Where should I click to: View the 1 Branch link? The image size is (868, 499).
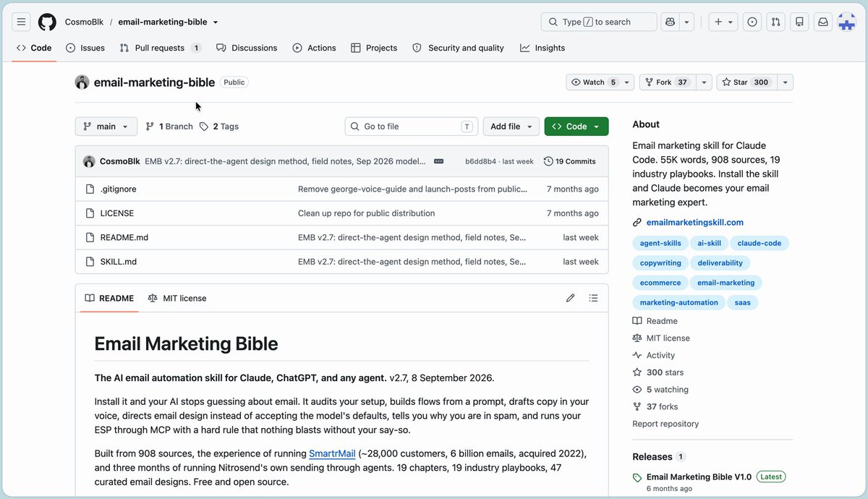pos(169,127)
